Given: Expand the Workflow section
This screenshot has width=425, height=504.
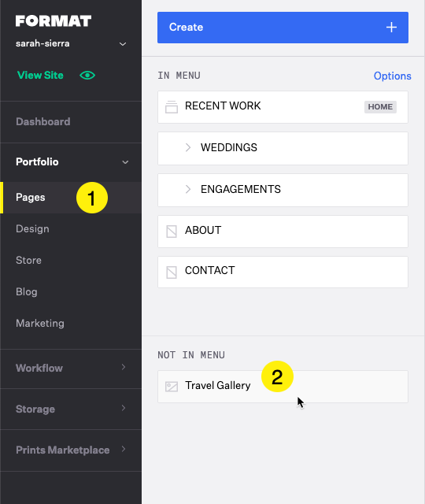Looking at the screenshot, I should click(71, 368).
